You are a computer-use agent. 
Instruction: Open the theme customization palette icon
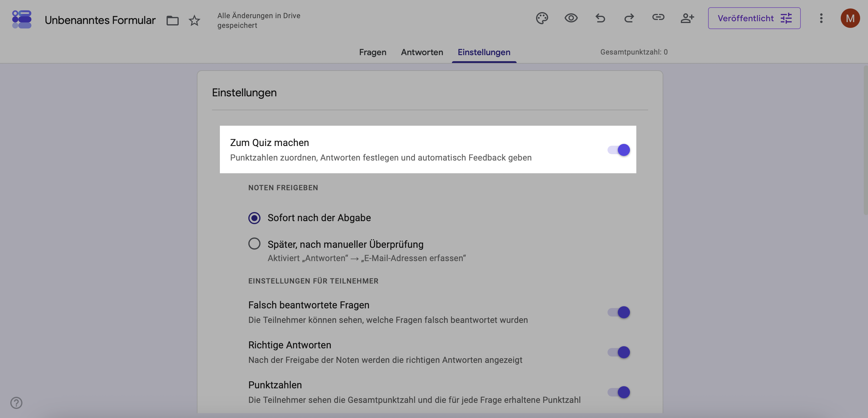click(542, 18)
